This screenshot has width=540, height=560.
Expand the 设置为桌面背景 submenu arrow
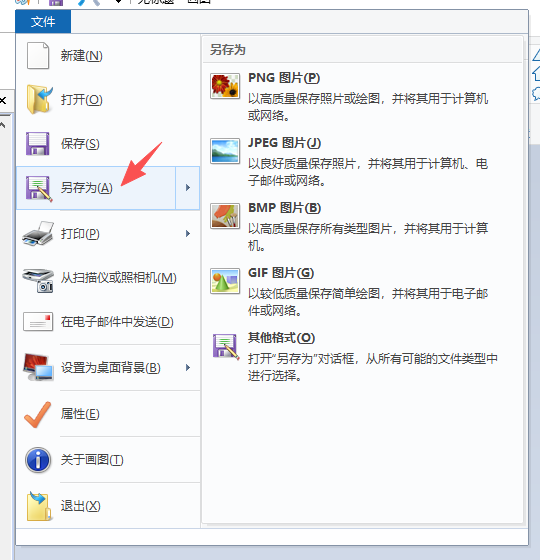pyautogui.click(x=188, y=368)
